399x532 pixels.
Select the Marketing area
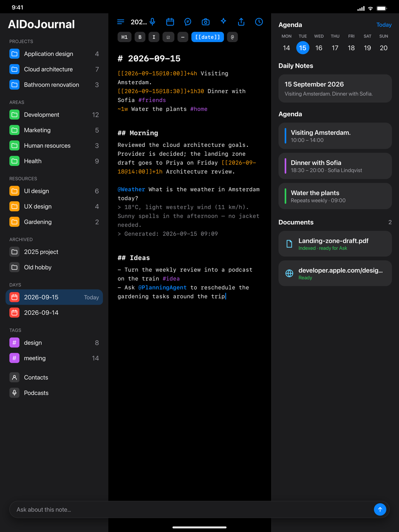[x=54, y=130]
